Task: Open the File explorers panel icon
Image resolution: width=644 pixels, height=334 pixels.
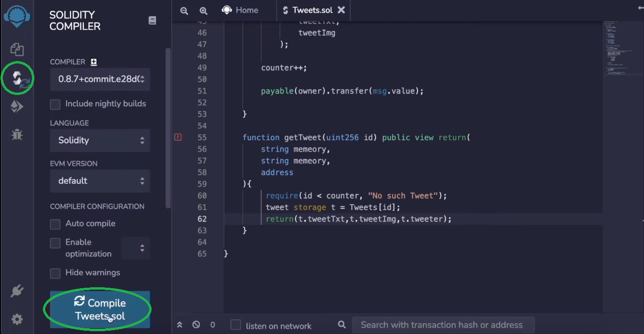Action: pyautogui.click(x=17, y=49)
